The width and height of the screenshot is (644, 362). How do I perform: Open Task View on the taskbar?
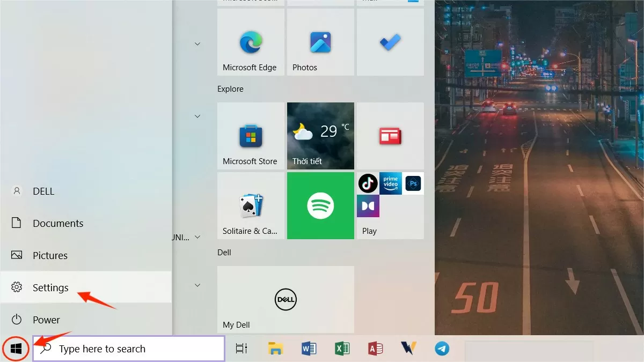(x=241, y=349)
